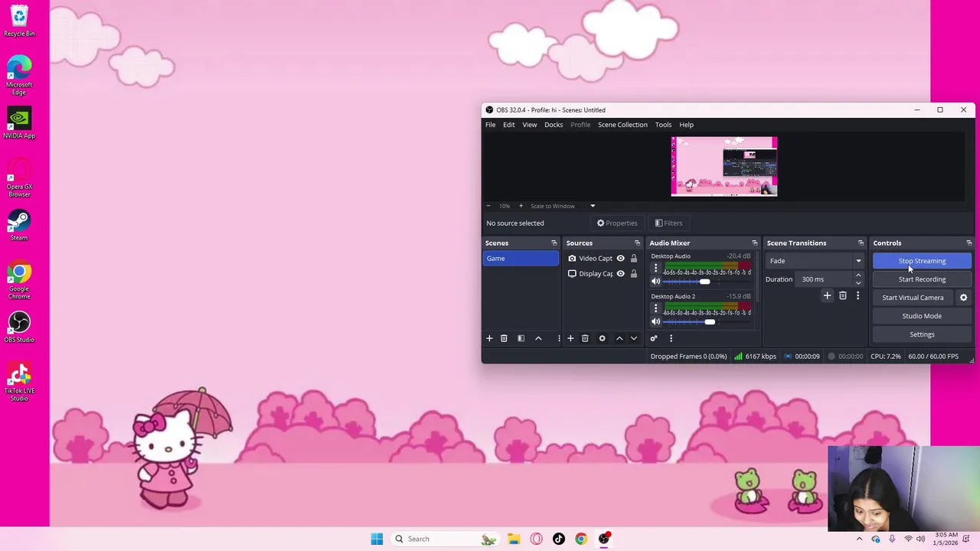Open Scenes panel extra options dots
Image resolution: width=980 pixels, height=551 pixels.
[559, 338]
